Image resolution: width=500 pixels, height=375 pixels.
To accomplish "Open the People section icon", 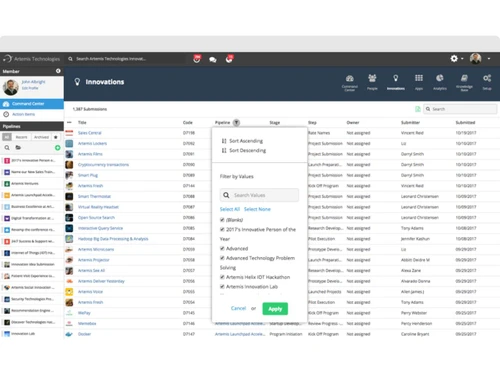I will coord(372,78).
